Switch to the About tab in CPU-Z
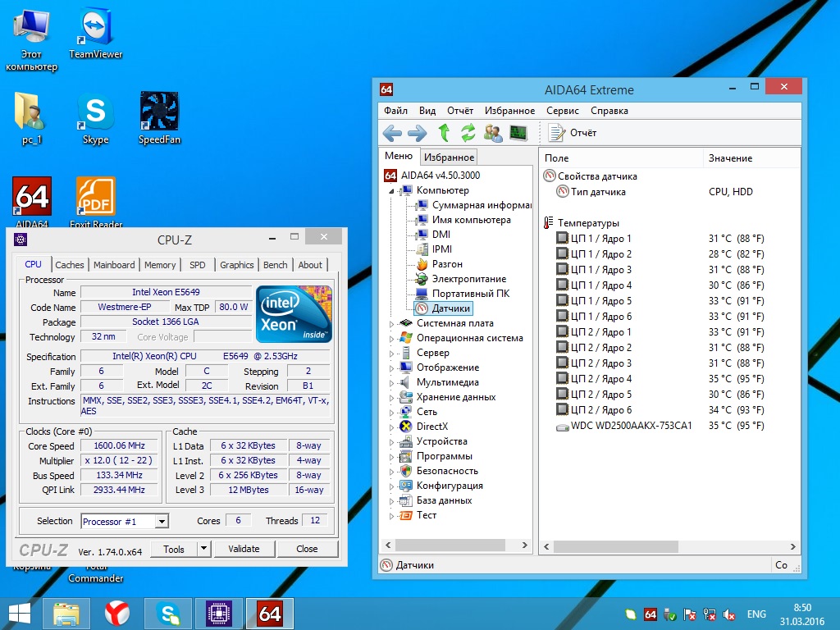 point(310,265)
